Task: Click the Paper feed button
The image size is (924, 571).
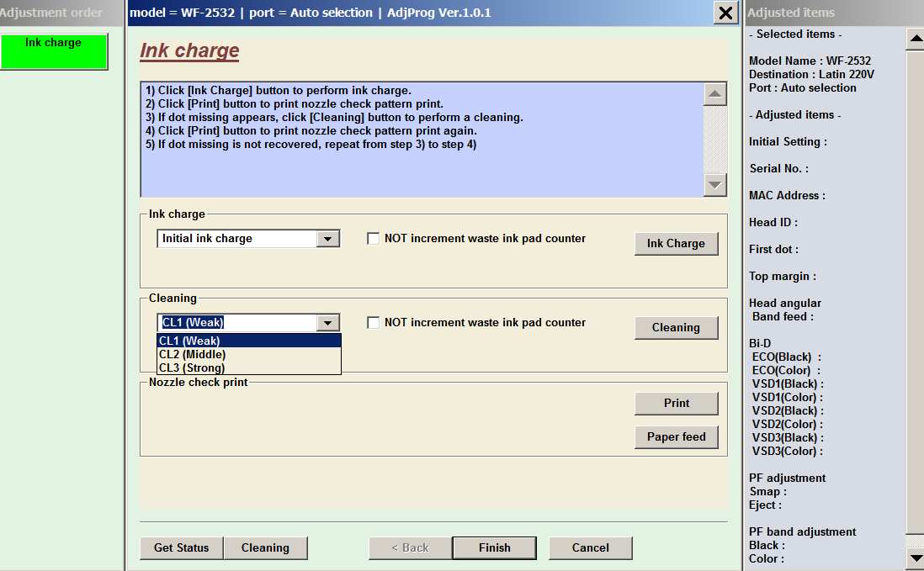Action: point(676,436)
